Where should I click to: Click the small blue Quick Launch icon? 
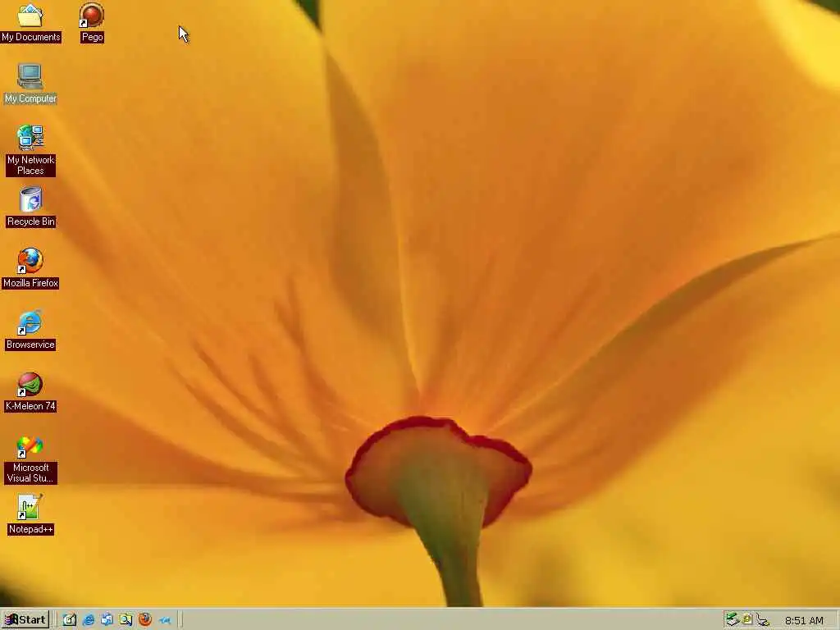(x=164, y=620)
